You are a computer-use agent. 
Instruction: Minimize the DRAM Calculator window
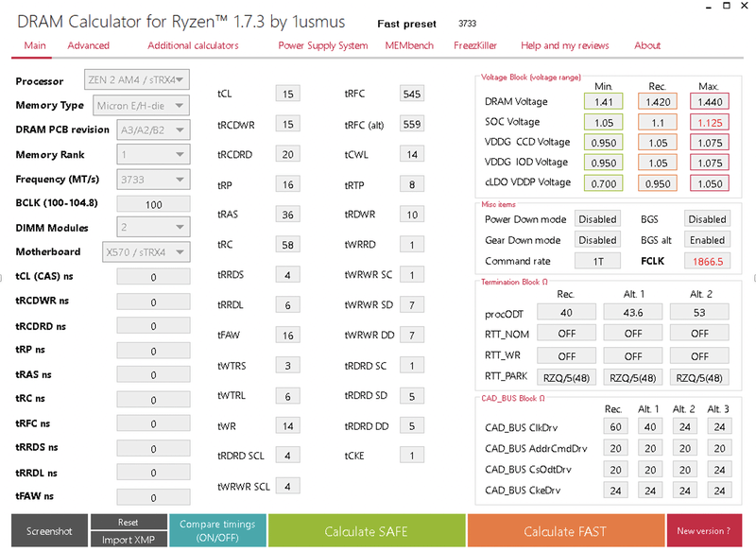pyautogui.click(x=708, y=7)
